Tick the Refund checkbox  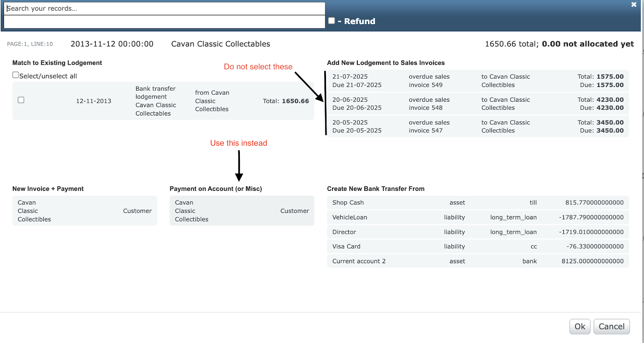click(x=332, y=21)
